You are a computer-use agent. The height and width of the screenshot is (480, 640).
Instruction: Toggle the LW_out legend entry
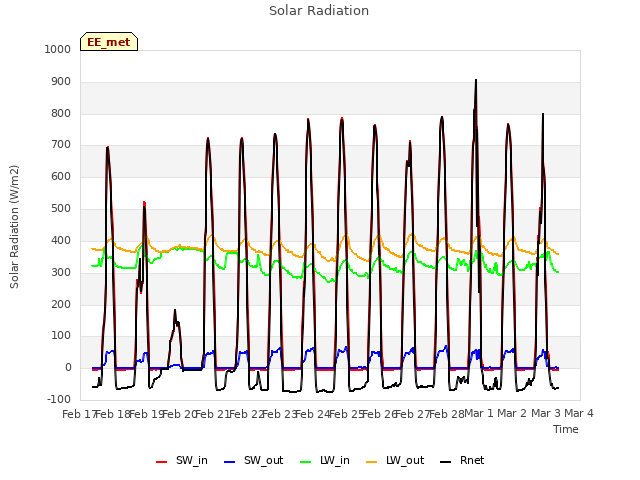click(x=396, y=460)
